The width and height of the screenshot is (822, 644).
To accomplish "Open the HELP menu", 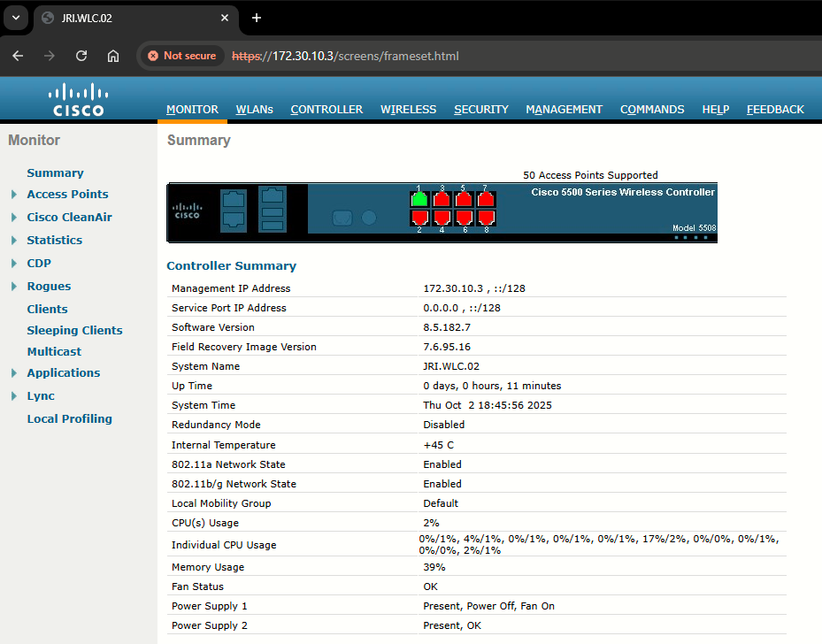I will tap(716, 110).
